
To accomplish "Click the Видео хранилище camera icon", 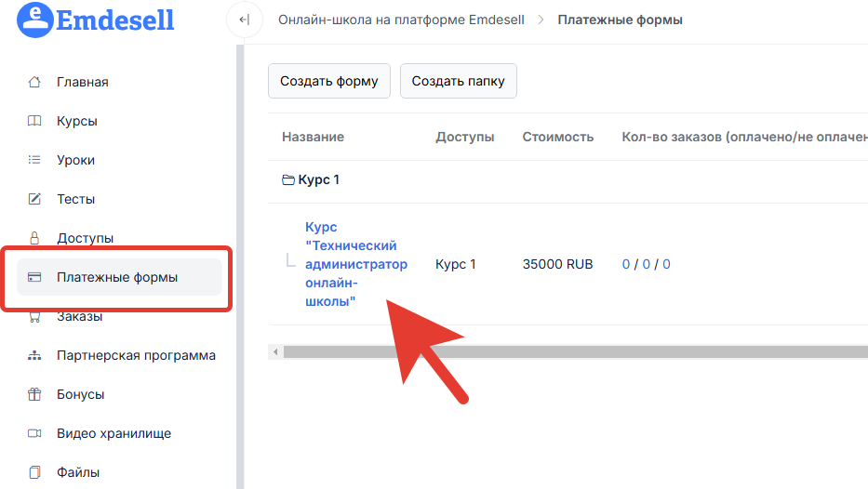I will pyautogui.click(x=34, y=433).
